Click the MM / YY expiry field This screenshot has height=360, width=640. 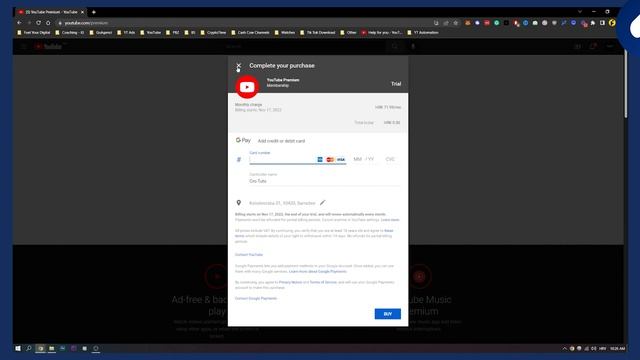(363, 159)
